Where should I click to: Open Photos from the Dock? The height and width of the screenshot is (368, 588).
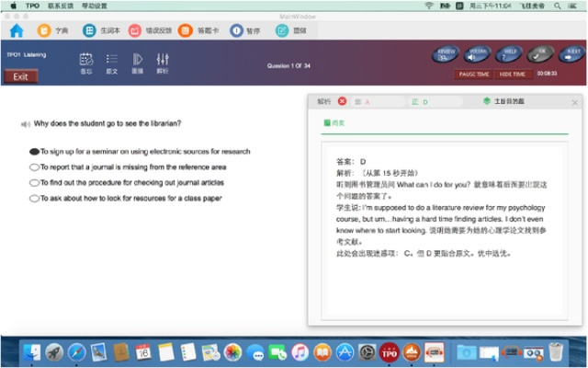point(232,352)
